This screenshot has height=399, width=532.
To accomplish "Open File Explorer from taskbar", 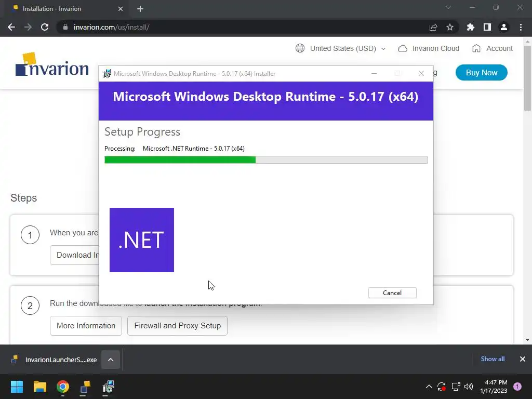I will click(x=39, y=387).
